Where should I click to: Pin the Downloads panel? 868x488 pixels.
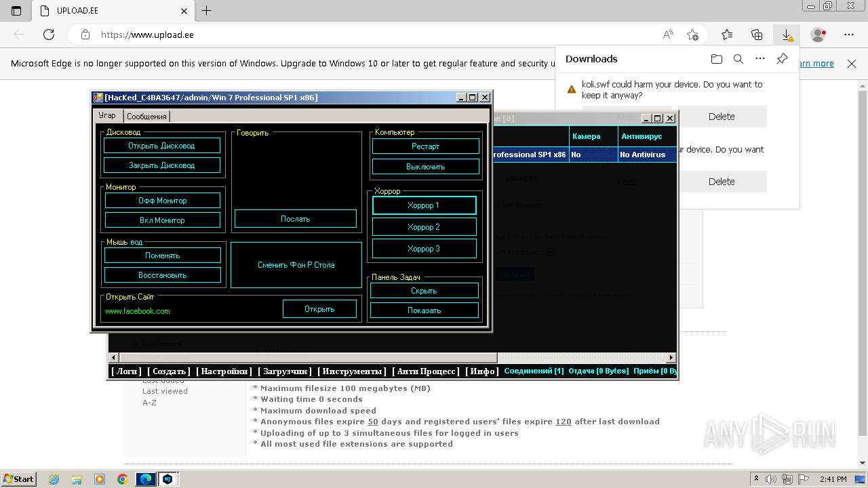point(782,59)
